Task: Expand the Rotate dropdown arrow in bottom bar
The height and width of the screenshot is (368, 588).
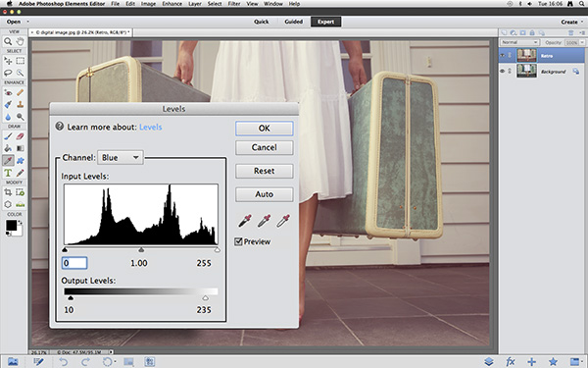Action: (x=115, y=361)
